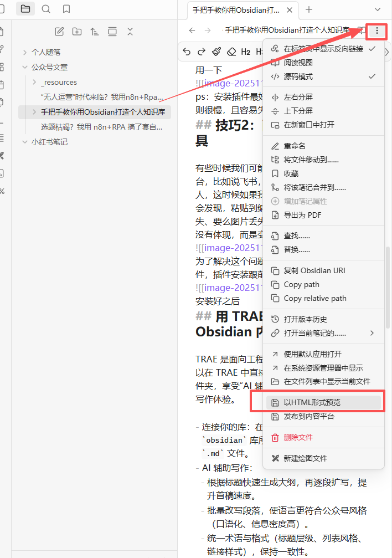
Task: Open the sort order icon in file explorer
Action: (x=95, y=32)
